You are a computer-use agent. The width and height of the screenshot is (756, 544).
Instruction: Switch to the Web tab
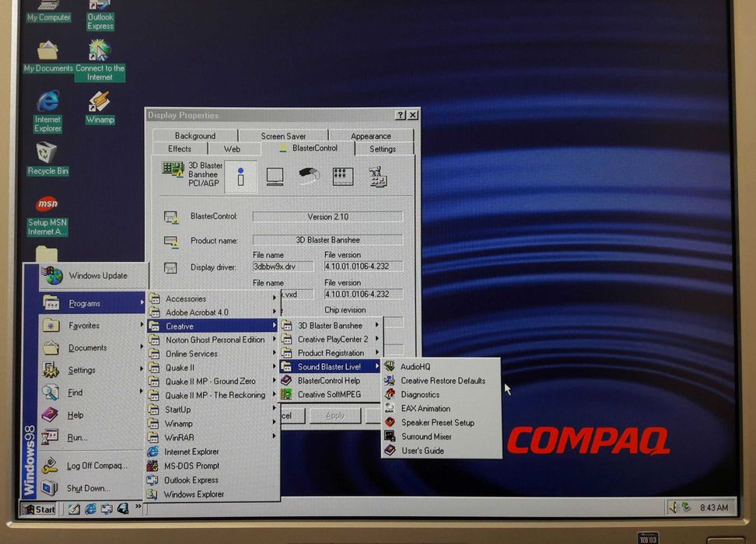(232, 149)
